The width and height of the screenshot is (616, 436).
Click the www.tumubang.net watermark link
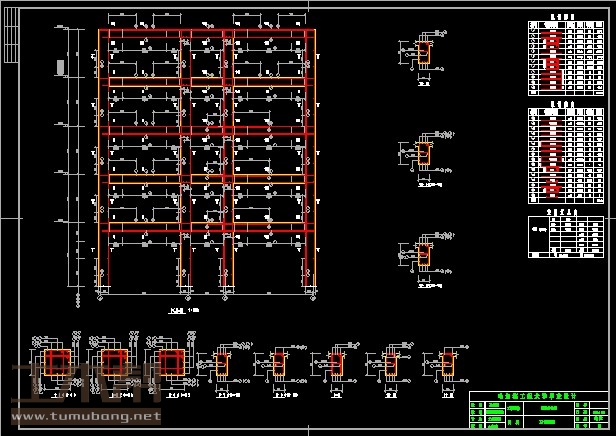tap(82, 415)
